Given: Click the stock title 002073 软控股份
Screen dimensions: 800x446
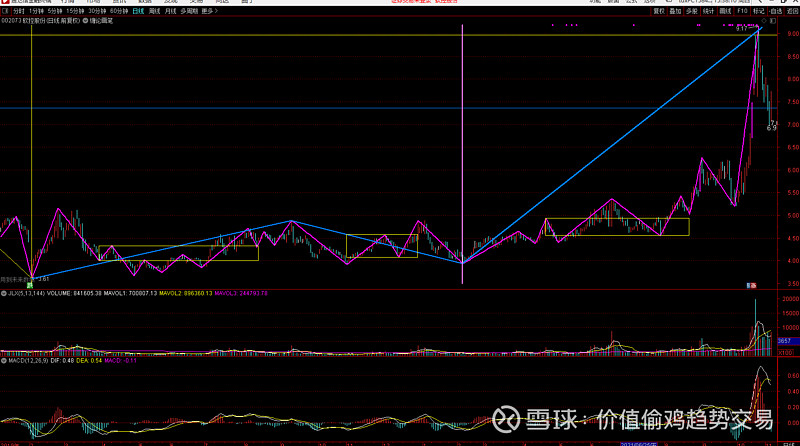Looking at the screenshot, I should point(23,21).
